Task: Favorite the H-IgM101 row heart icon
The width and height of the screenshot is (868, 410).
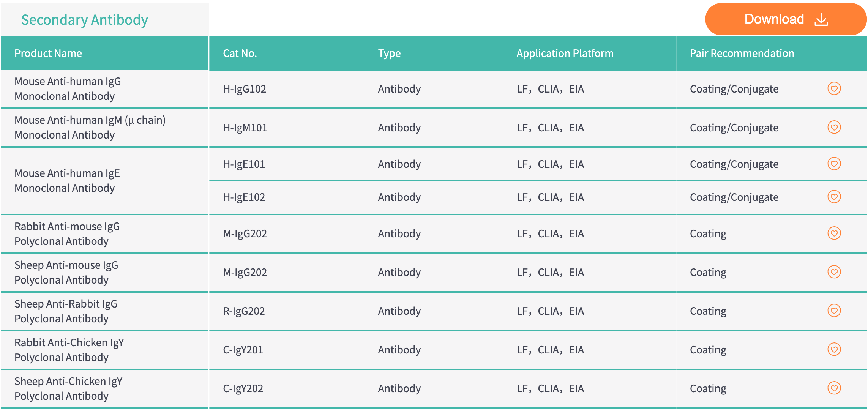Action: (x=834, y=127)
